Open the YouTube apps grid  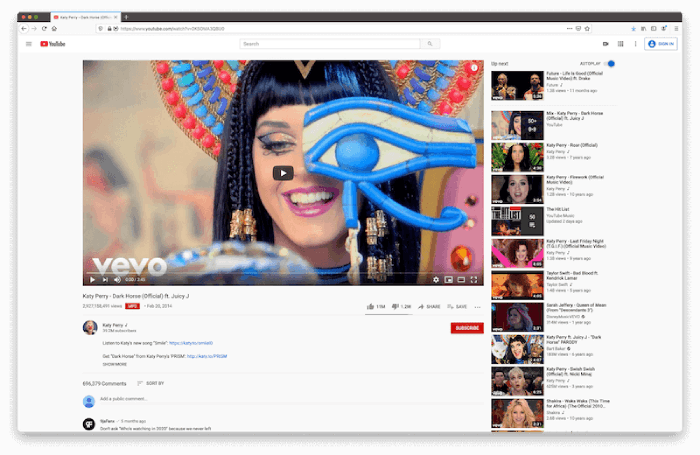click(x=621, y=44)
